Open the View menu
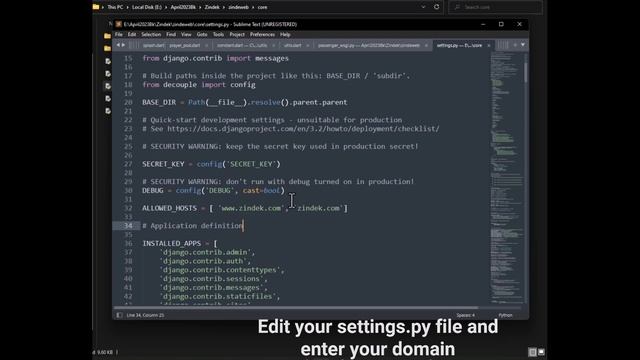This screenshot has width=640, height=360. coord(186,35)
